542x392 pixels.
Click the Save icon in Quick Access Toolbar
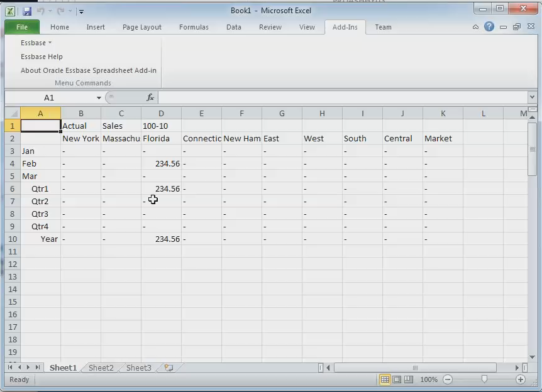click(27, 11)
